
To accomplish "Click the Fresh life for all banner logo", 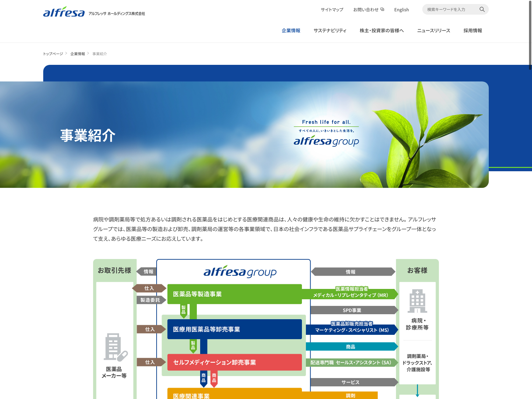I will coord(326,133).
